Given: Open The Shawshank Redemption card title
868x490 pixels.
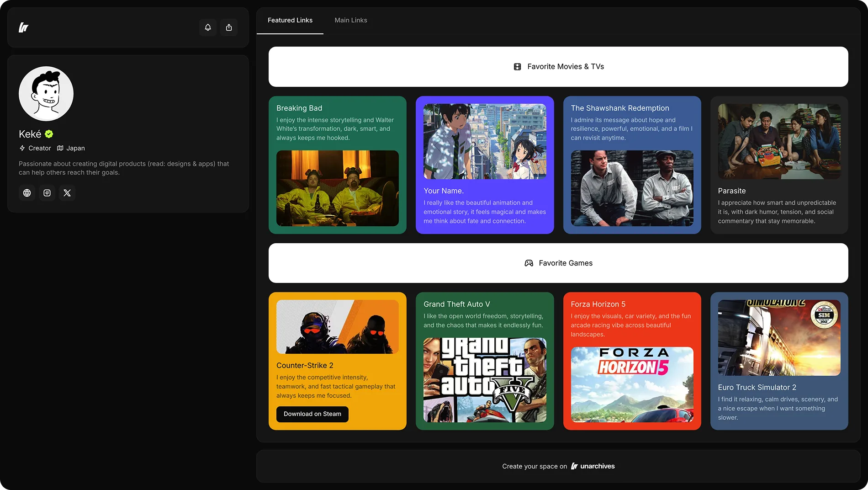Looking at the screenshot, I should (x=620, y=108).
